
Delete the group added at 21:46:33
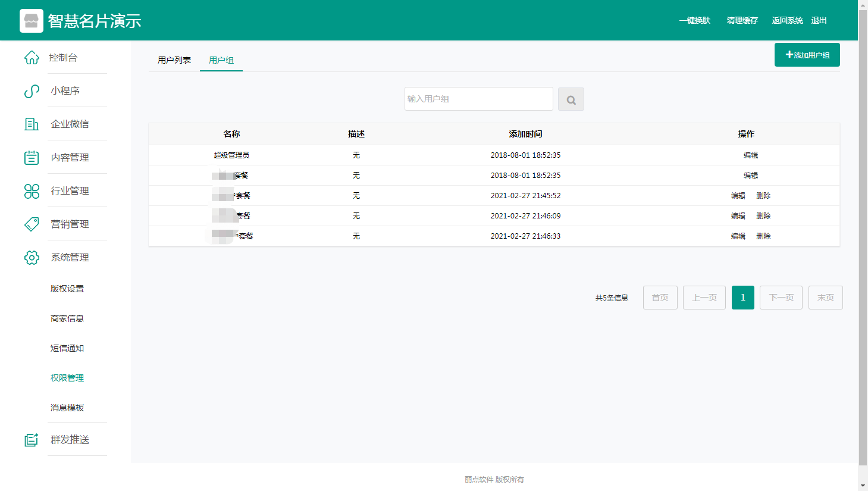[x=763, y=236]
